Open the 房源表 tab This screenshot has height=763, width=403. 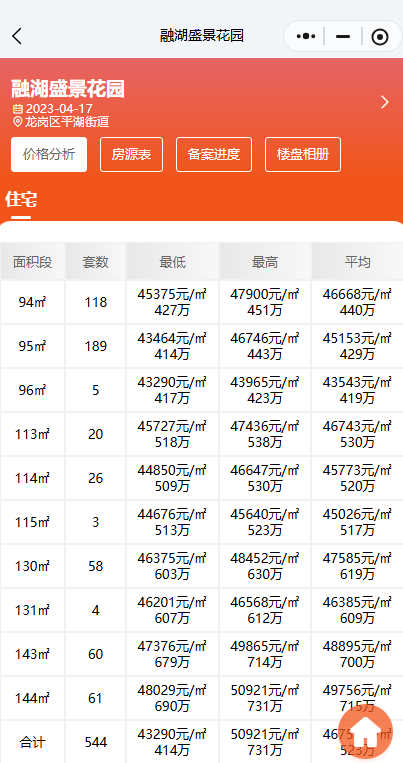[x=131, y=155]
